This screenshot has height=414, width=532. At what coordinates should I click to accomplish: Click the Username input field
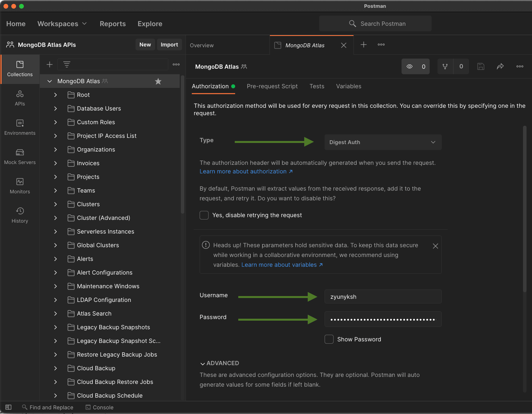coord(383,296)
